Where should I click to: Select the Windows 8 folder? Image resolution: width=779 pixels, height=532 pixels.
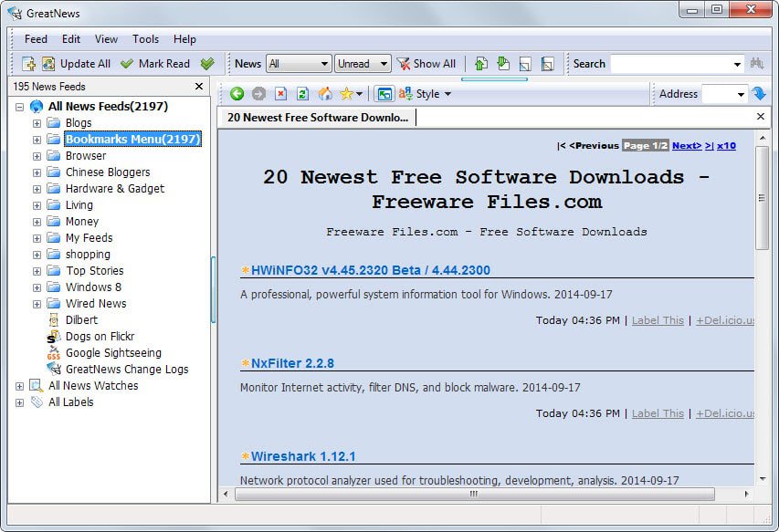(93, 287)
